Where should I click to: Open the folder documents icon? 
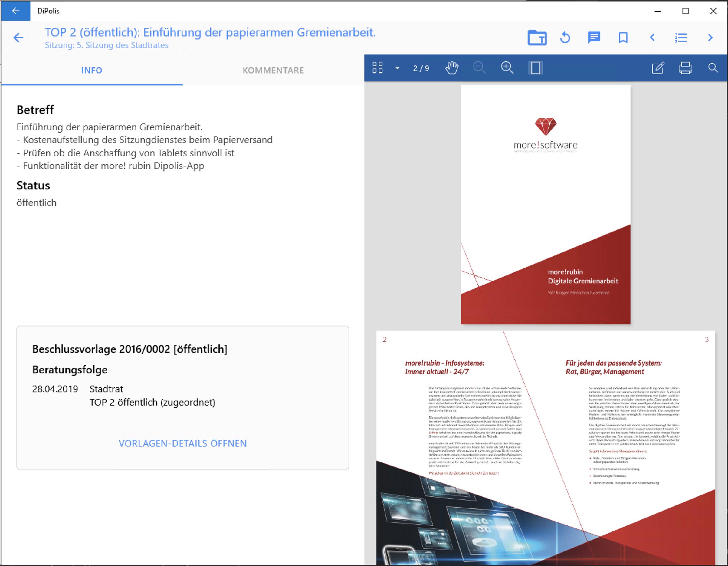pyautogui.click(x=537, y=38)
